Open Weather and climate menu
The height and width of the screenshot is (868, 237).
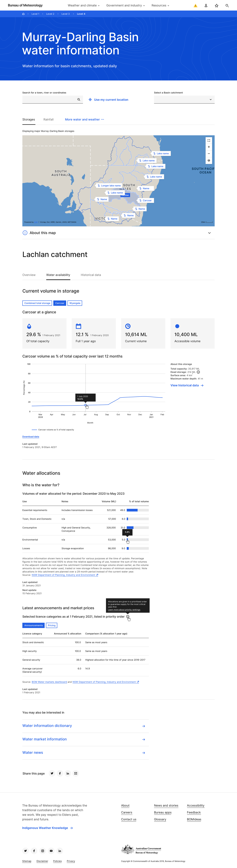tap(83, 5)
